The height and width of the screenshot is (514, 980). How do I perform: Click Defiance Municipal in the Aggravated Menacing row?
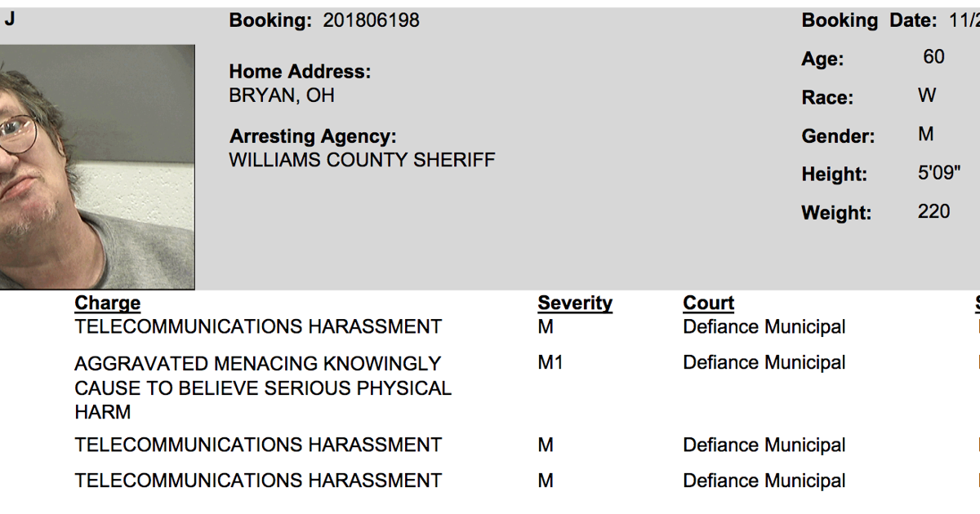coord(764,363)
